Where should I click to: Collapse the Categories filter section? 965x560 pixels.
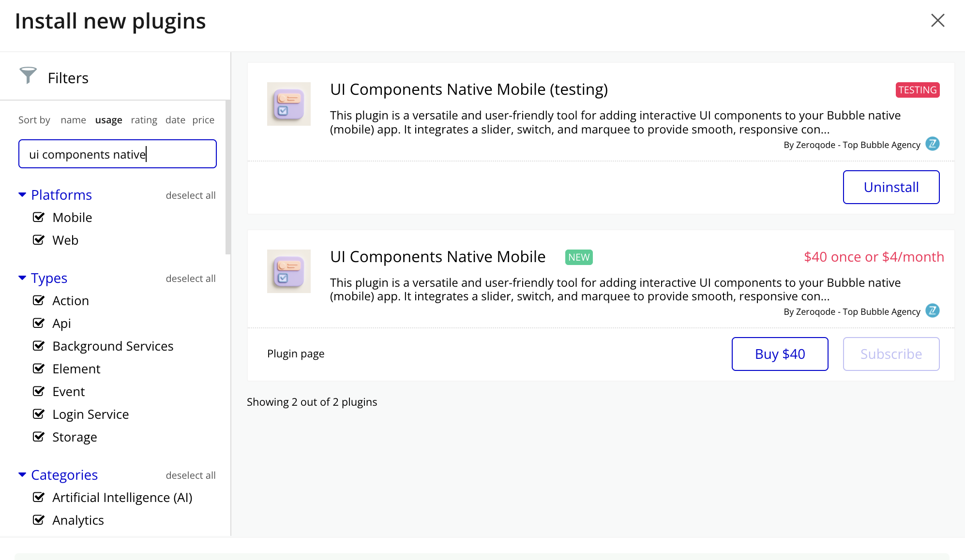(22, 475)
